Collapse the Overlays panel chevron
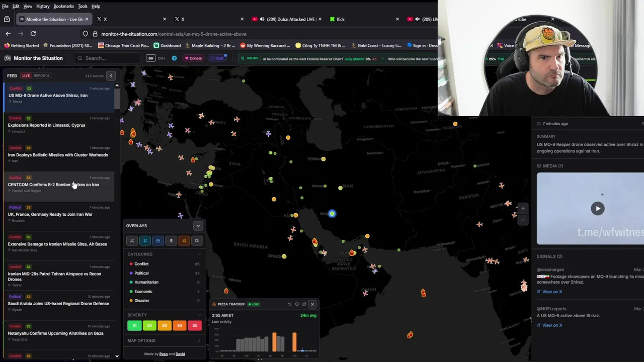 point(198,226)
